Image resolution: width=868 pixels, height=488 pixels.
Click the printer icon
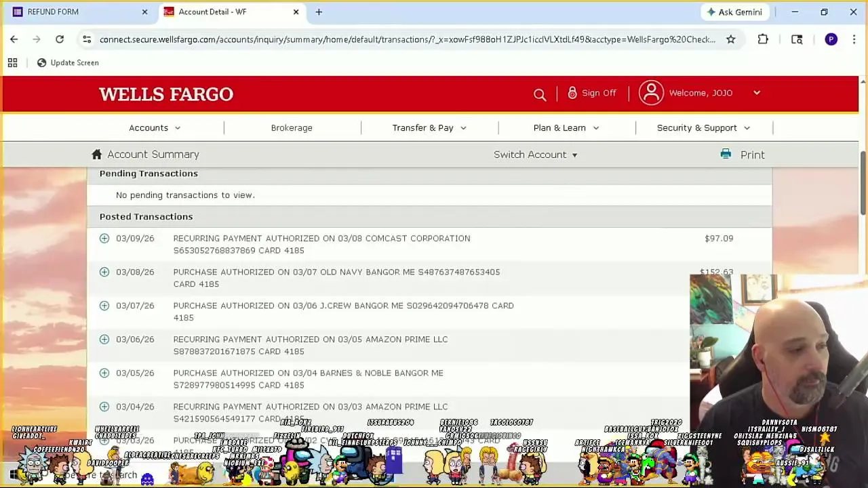pos(726,154)
